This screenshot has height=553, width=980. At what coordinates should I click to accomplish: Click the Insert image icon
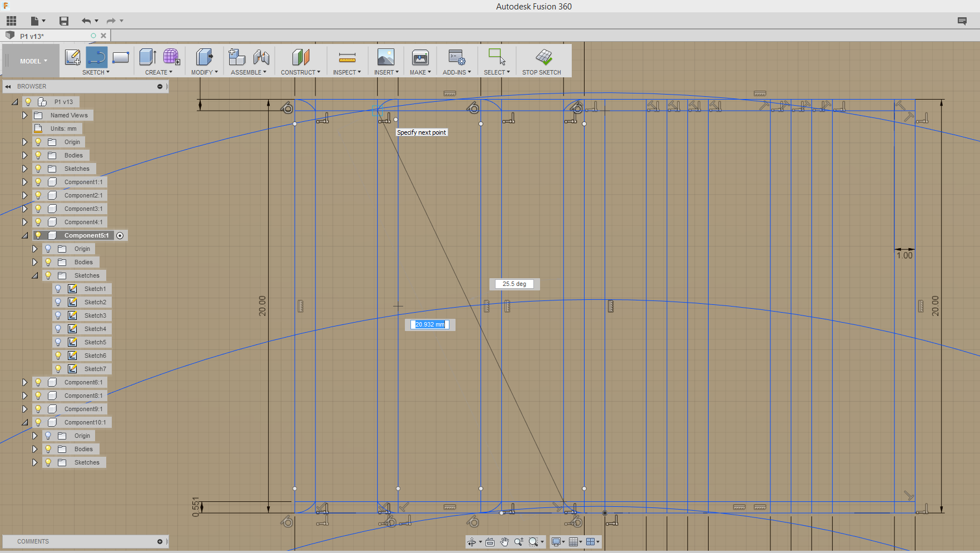coord(386,57)
